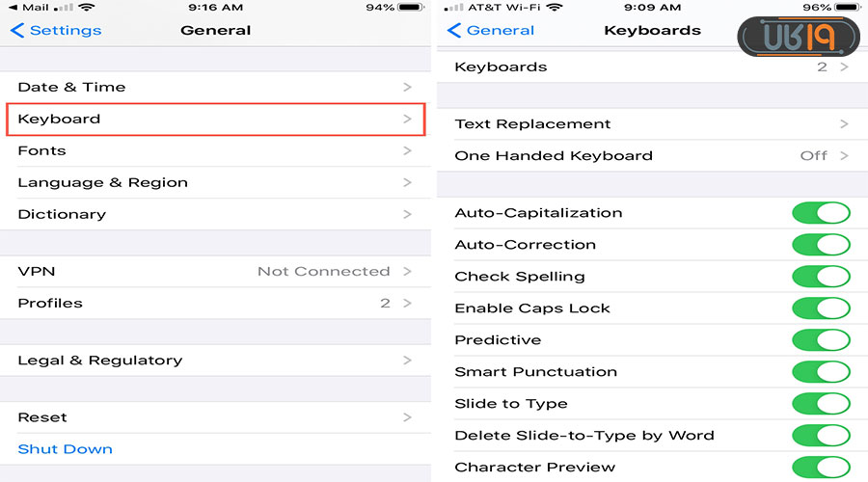Open the Date & Time chevron

(x=407, y=87)
